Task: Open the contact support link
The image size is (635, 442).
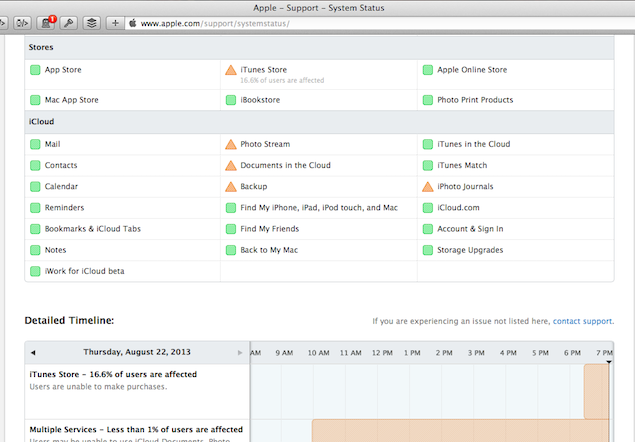Action: pyautogui.click(x=582, y=321)
